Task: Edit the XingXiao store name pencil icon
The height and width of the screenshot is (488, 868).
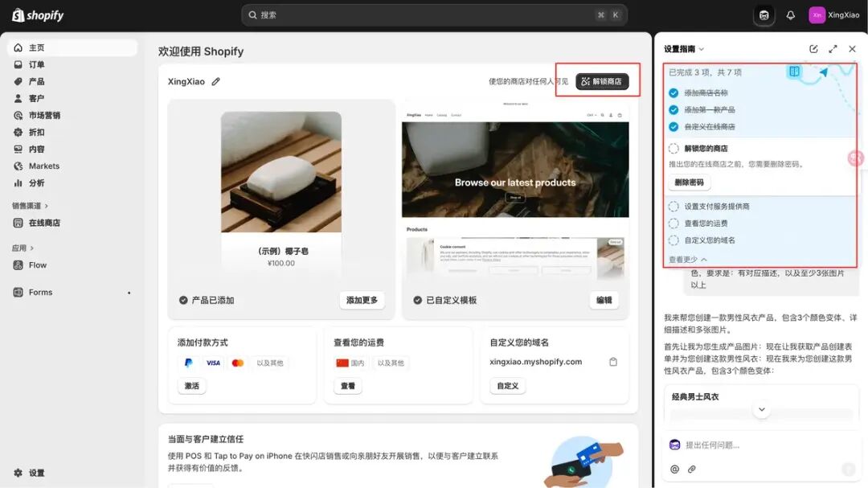Action: coord(216,81)
